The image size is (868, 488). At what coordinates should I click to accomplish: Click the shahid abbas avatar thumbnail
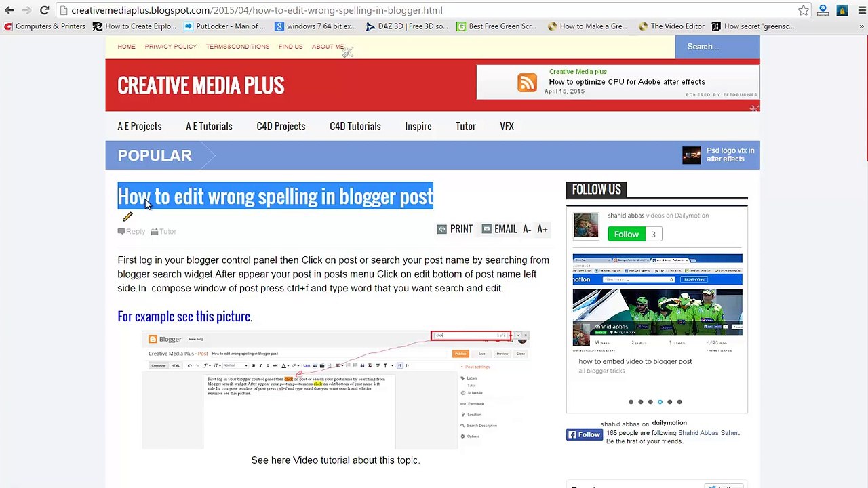click(x=586, y=226)
